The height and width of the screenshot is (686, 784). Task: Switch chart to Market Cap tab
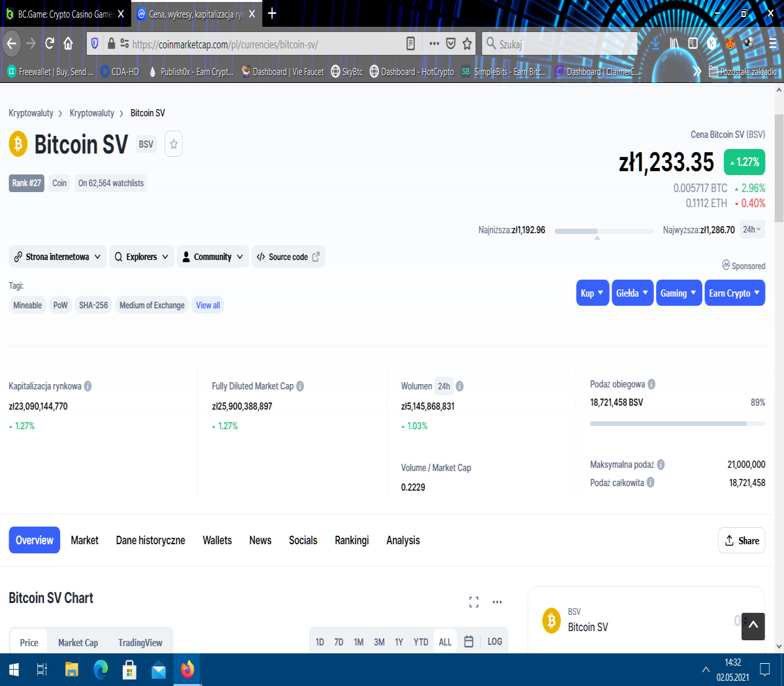coord(78,643)
